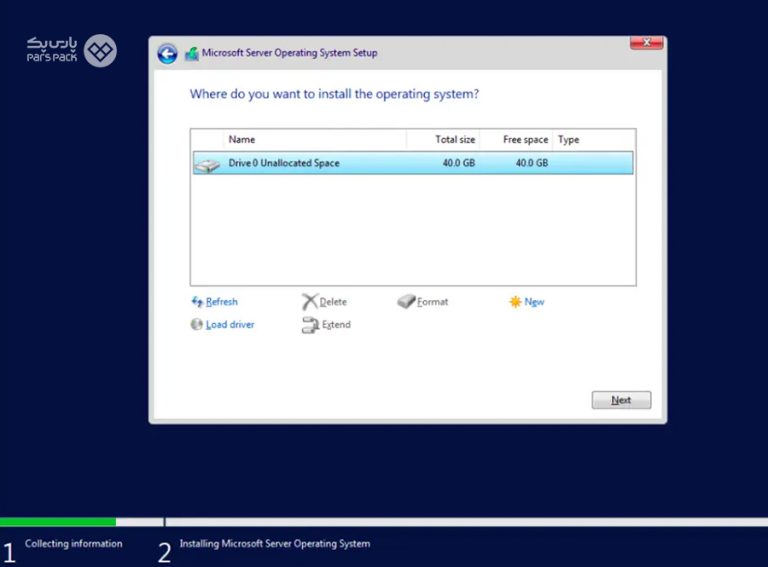Close the Setup dialog with red X
The width and height of the screenshot is (768, 567).
click(x=647, y=43)
